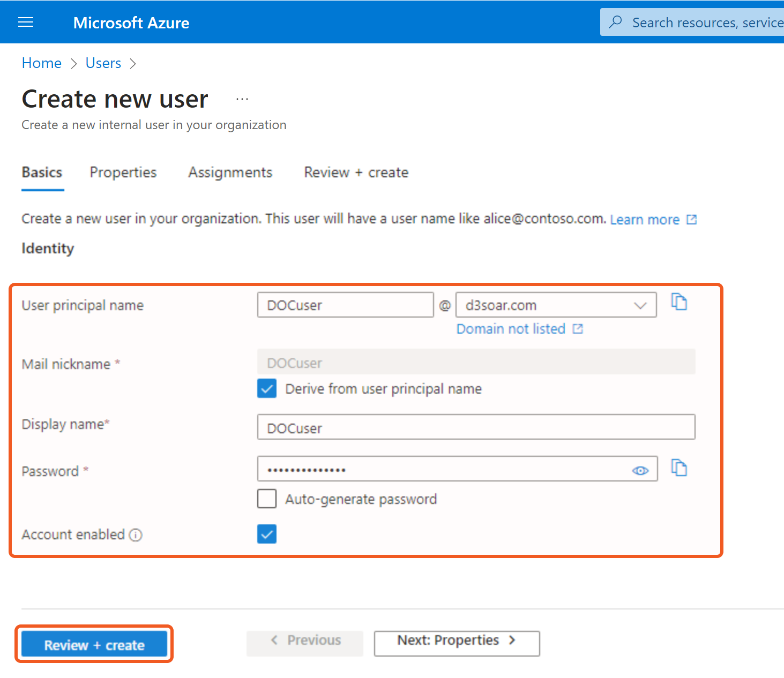Open the ellipsis menu beside Create new user
784x678 pixels.
242,99
